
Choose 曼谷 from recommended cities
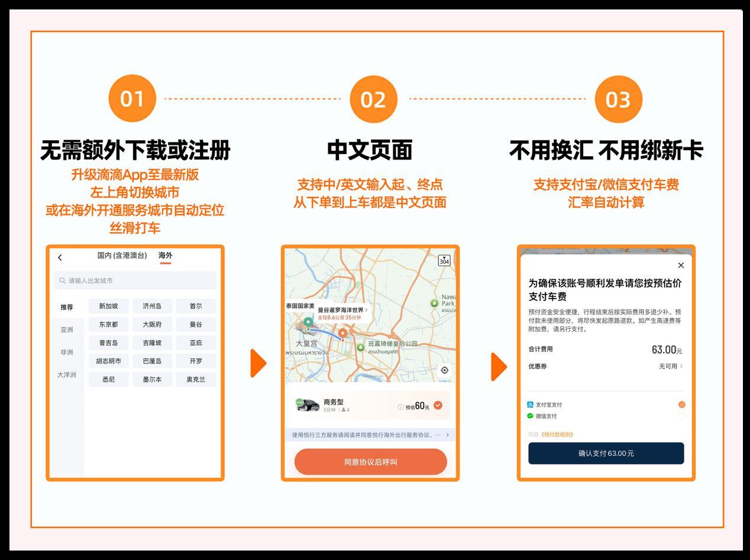click(x=195, y=325)
